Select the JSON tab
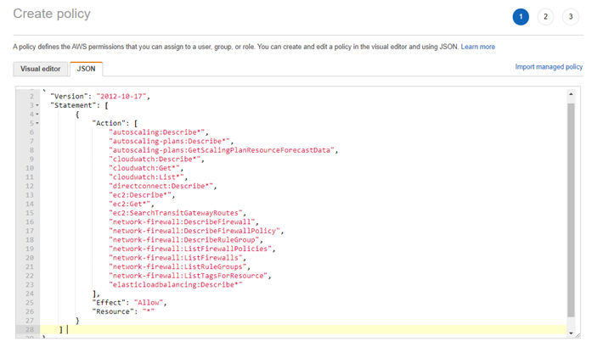 click(x=87, y=69)
